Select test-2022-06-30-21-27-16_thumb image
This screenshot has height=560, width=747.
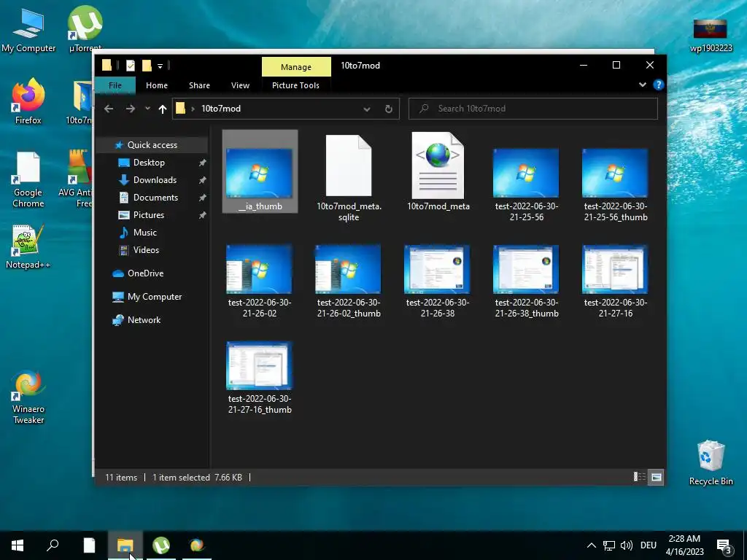click(x=260, y=377)
